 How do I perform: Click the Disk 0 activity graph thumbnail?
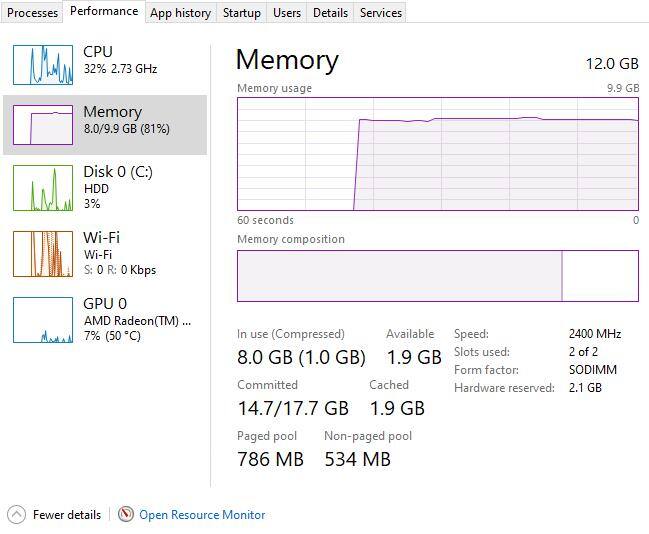point(43,188)
